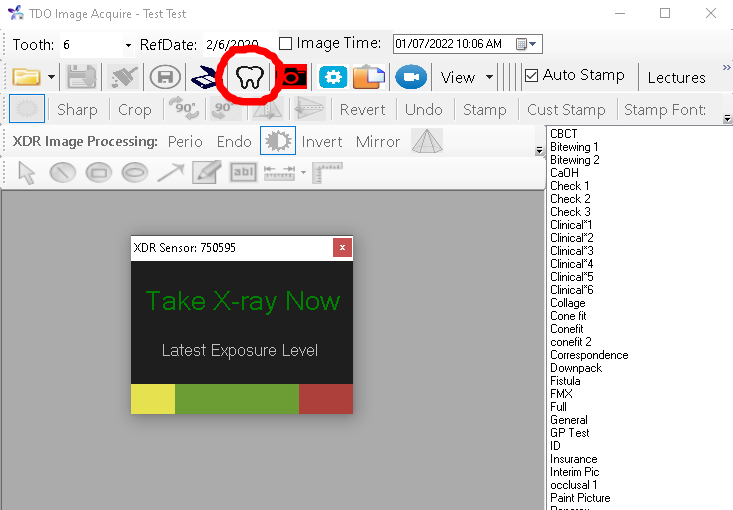Select Bitewing 1 from stamp list
This screenshot has width=733, height=510.
574,147
